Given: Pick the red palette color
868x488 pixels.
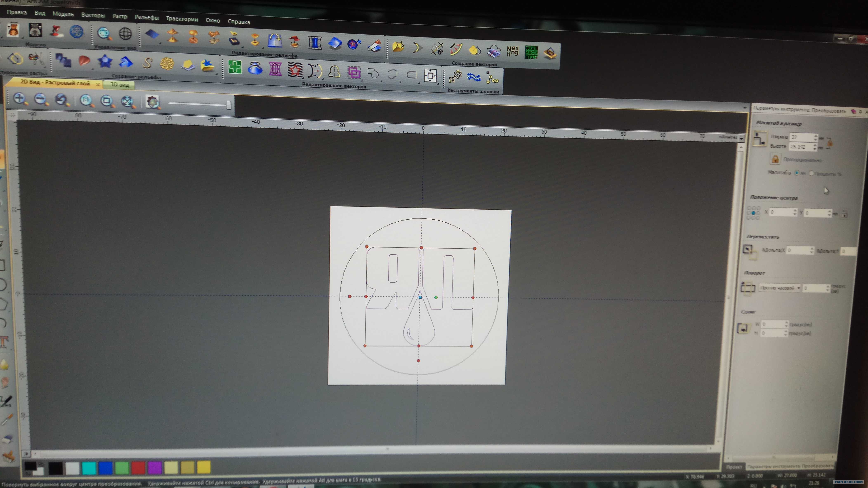Looking at the screenshot, I should [138, 468].
